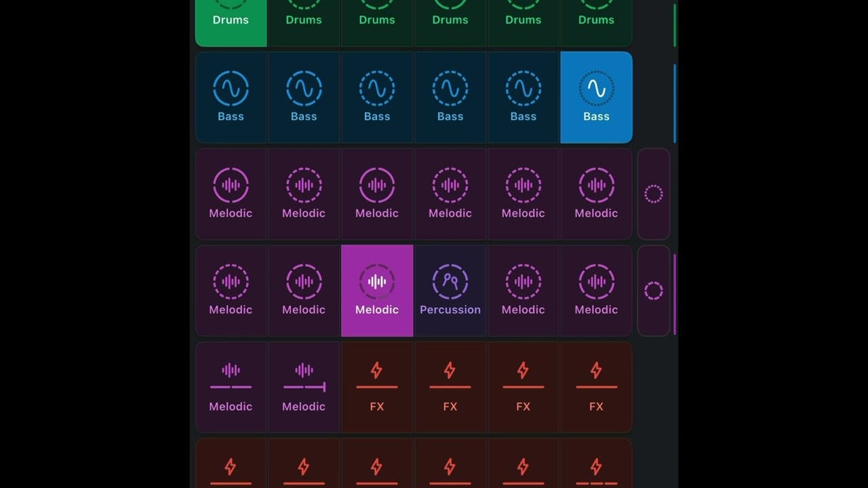Trigger the second cell in the Drums row

point(304,23)
